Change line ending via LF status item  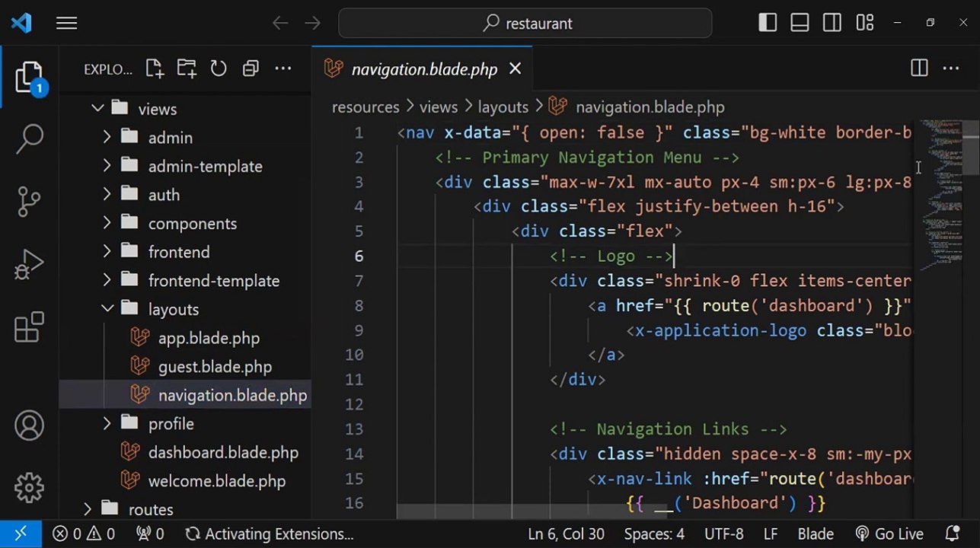click(771, 534)
